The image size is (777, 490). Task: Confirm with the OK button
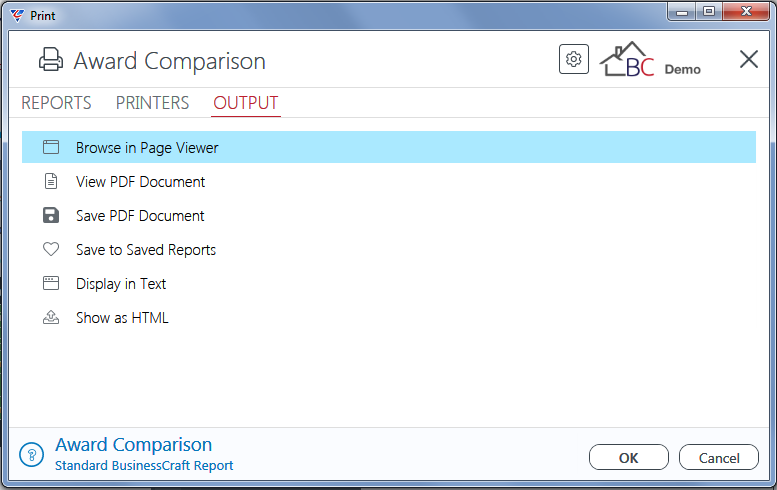click(628, 457)
